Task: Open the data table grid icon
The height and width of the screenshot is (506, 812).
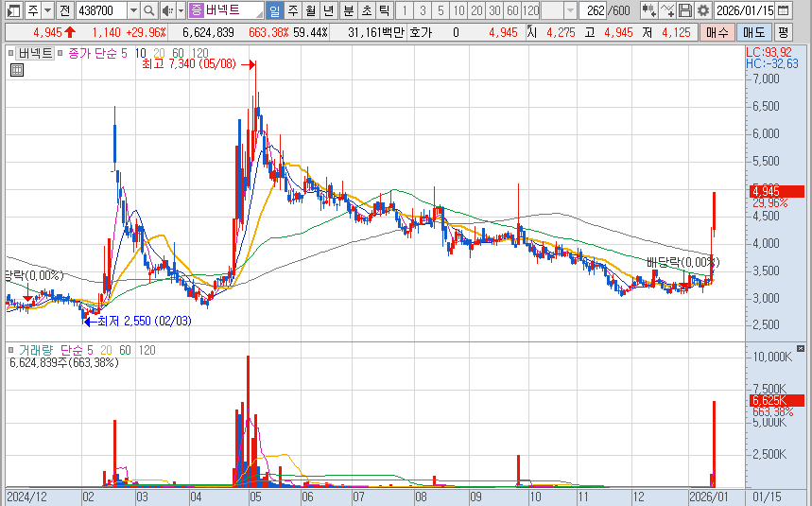Action: click(17, 70)
